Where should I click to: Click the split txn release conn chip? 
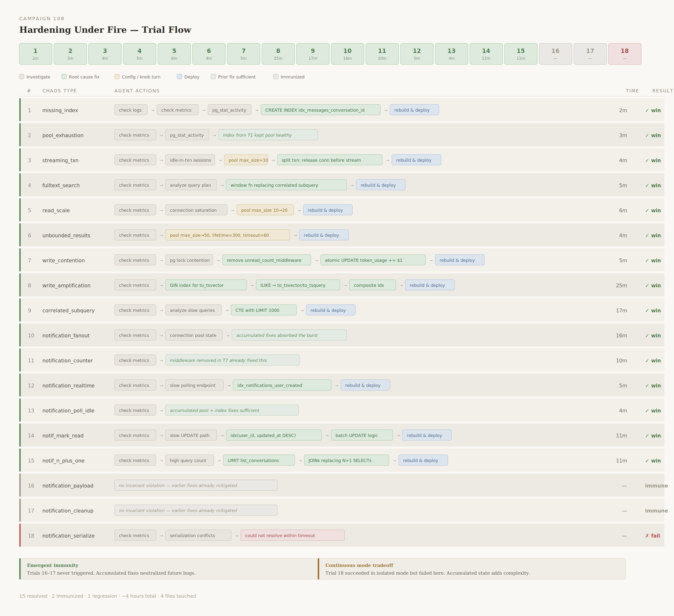(329, 160)
